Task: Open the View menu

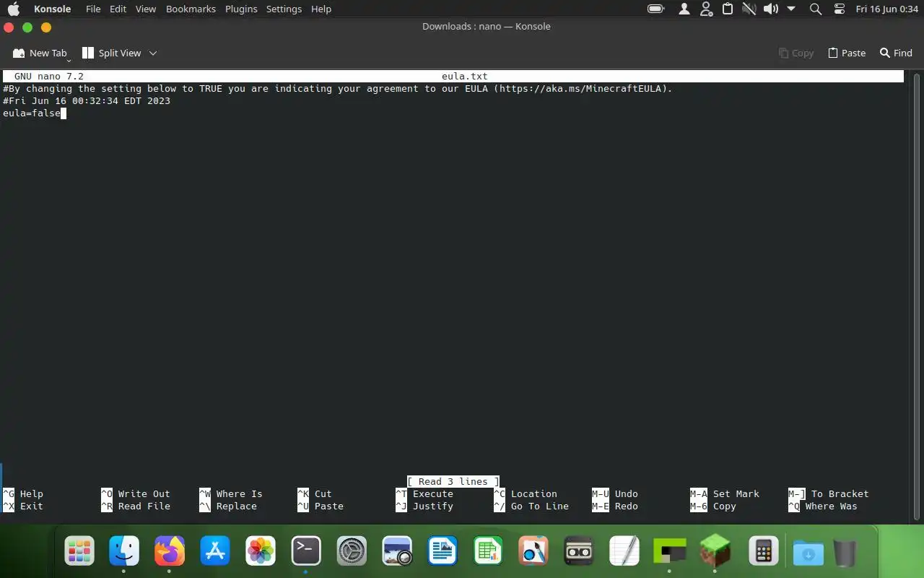Action: (146, 9)
